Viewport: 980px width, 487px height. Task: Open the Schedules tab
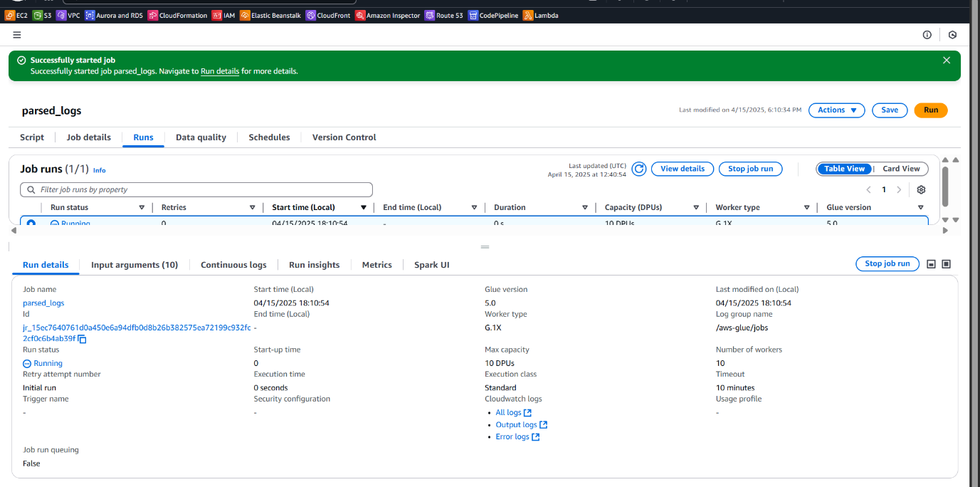coord(269,137)
